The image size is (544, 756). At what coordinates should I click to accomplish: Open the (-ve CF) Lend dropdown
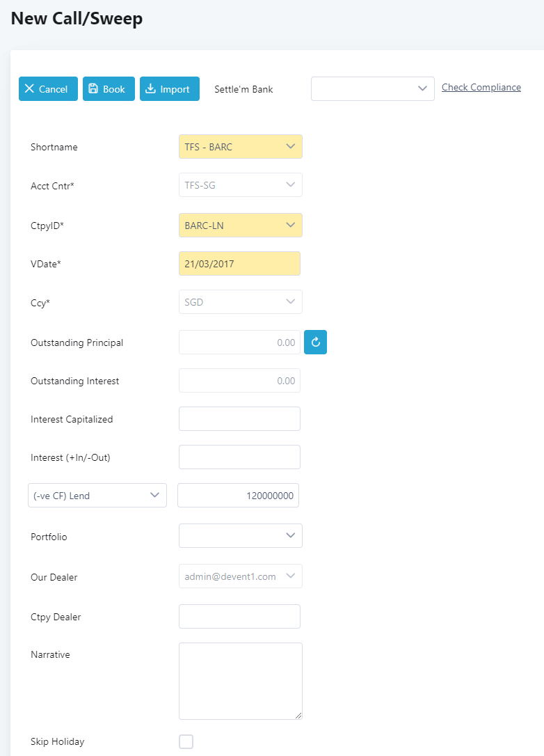click(x=97, y=496)
